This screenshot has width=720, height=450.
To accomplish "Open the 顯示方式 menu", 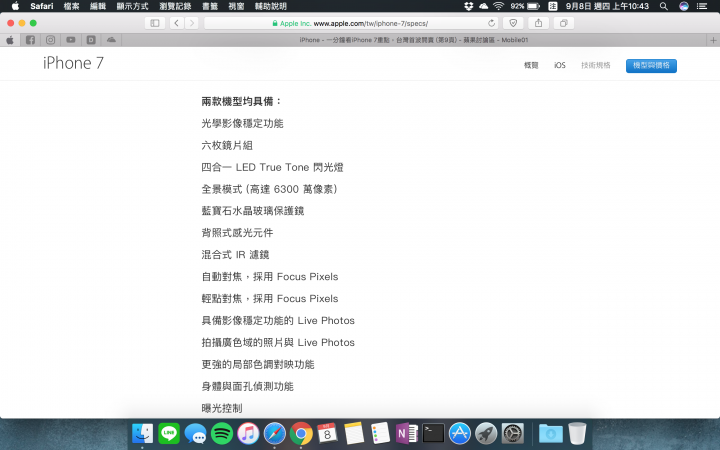I will pos(133,6).
